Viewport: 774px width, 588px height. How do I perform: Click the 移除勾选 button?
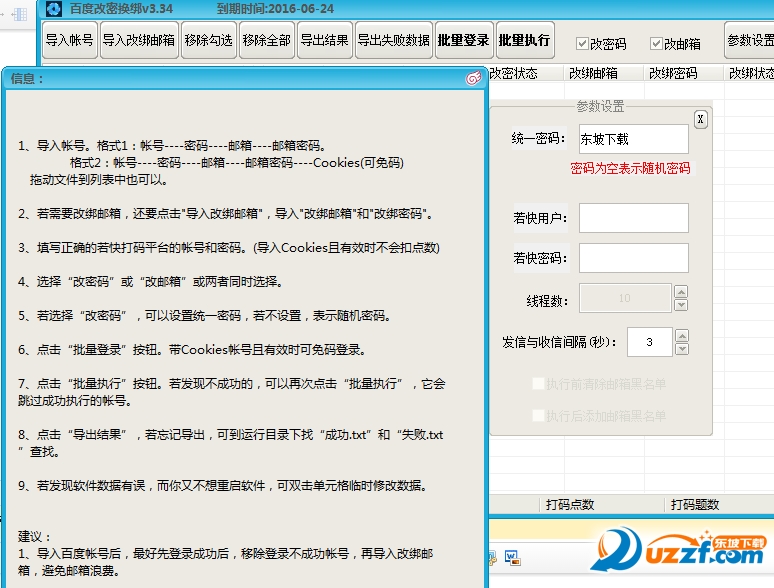[x=209, y=40]
